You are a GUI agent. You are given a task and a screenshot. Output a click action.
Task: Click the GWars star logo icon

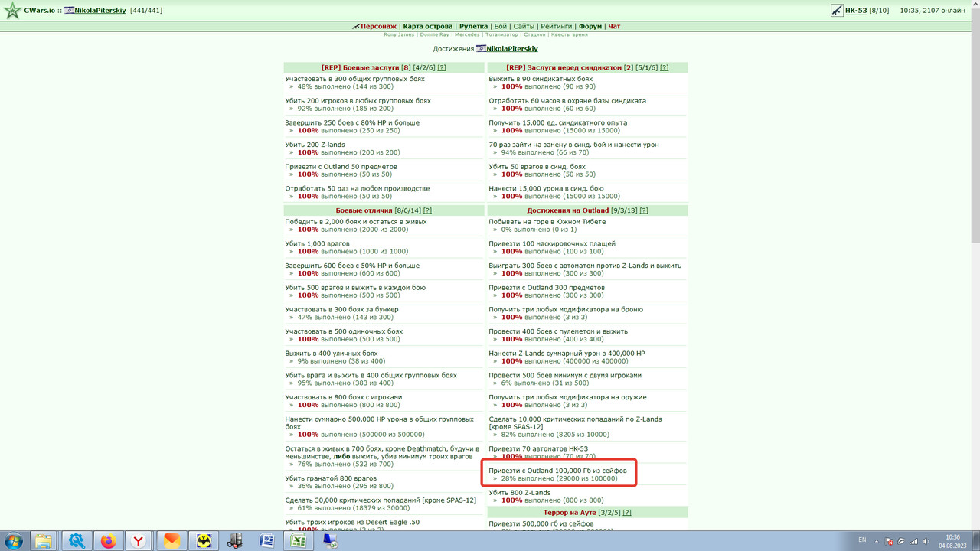click(11, 11)
